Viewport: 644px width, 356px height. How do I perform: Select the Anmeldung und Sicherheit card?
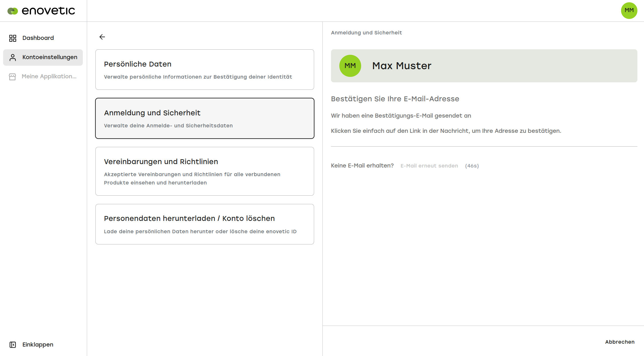[205, 118]
